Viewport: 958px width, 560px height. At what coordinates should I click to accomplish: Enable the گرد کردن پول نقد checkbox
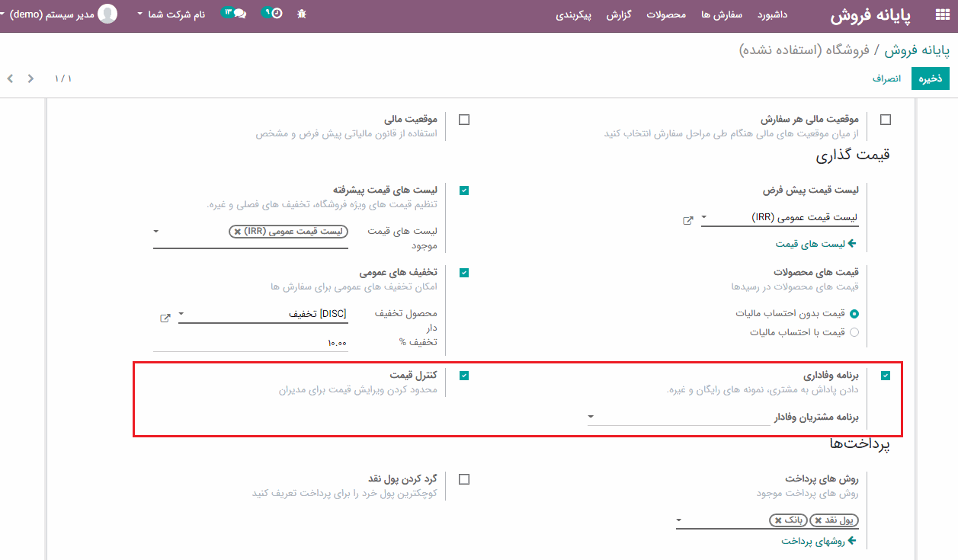pyautogui.click(x=464, y=479)
